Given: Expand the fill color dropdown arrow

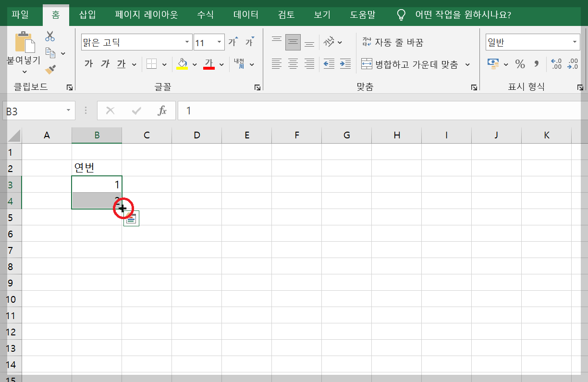Looking at the screenshot, I should click(x=195, y=63).
